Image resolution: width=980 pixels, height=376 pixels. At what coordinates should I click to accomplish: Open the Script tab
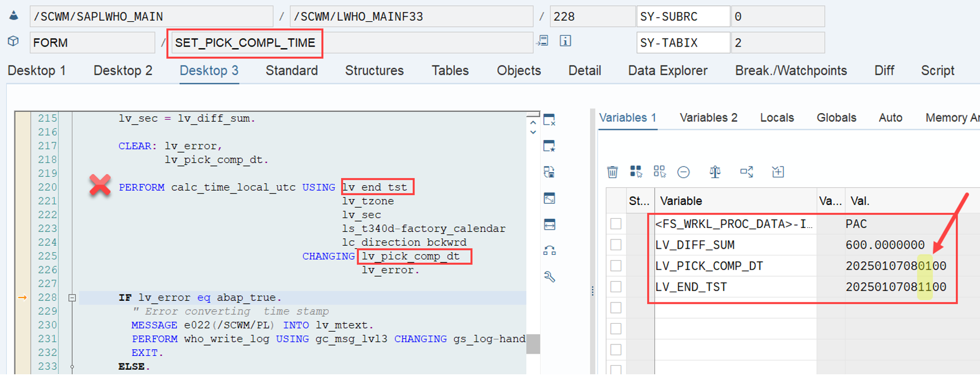(x=938, y=70)
